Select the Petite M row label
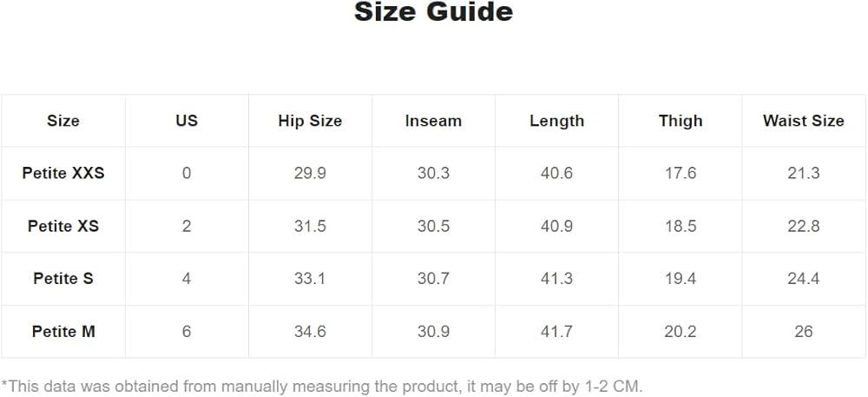 point(63,331)
